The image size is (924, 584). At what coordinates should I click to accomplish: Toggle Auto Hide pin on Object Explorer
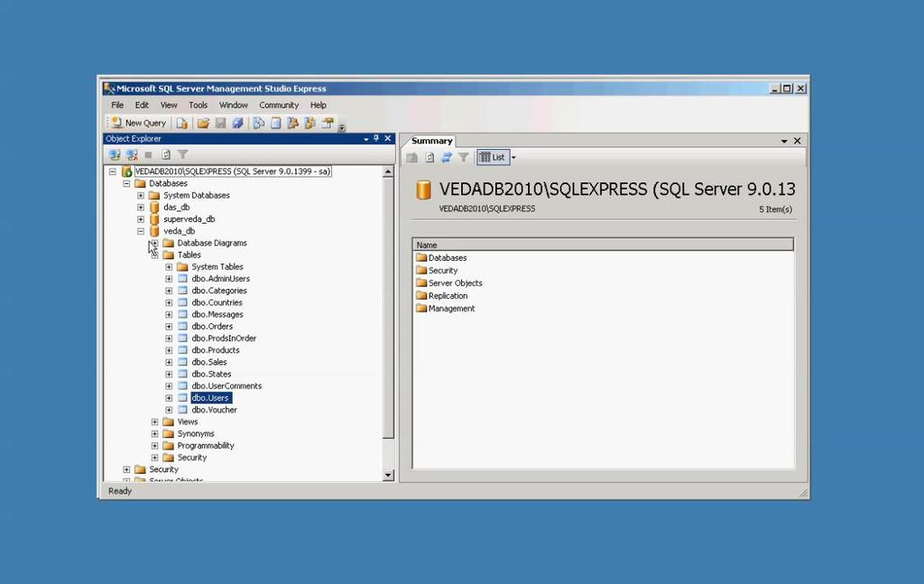click(376, 138)
